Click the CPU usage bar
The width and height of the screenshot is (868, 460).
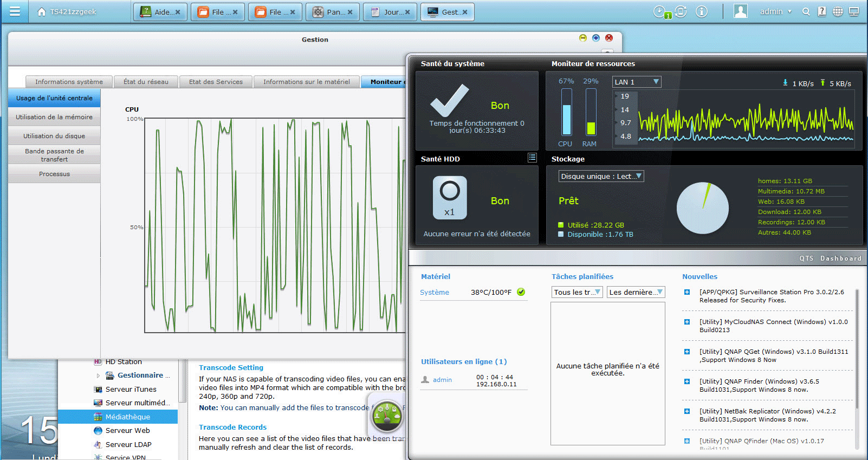566,112
